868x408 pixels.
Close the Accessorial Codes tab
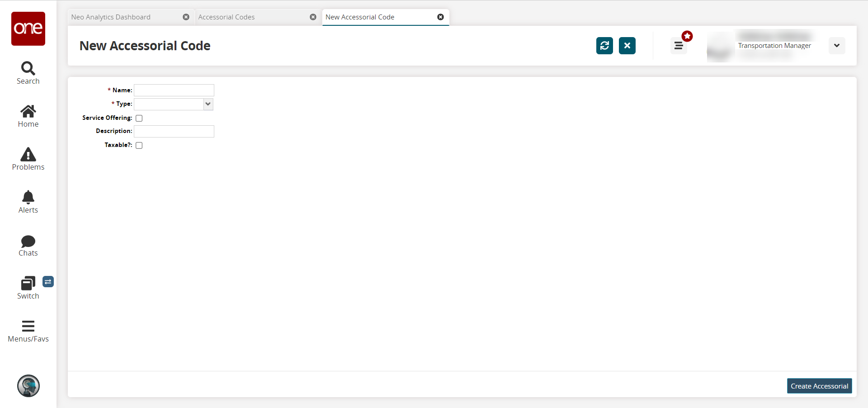(313, 17)
